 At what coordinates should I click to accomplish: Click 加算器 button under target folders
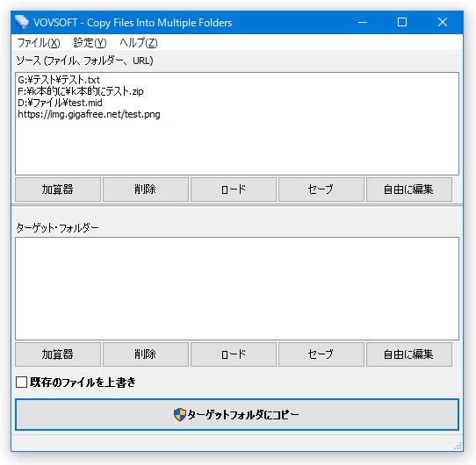(58, 354)
